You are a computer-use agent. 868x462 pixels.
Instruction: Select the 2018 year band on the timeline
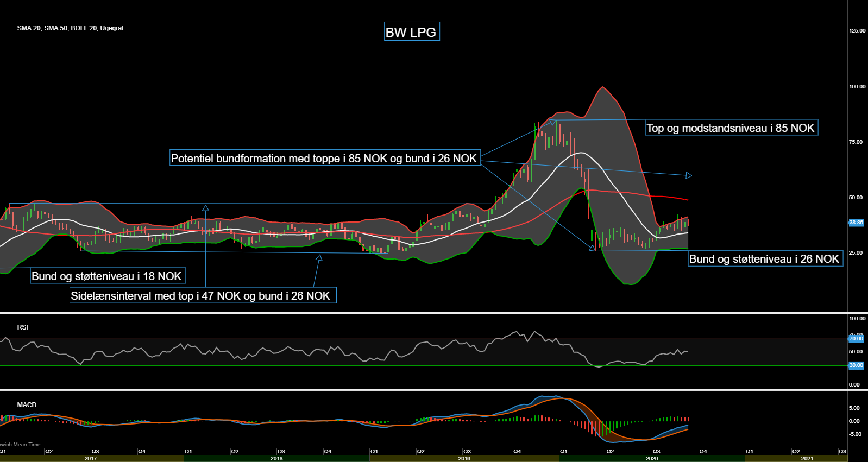tap(276, 459)
